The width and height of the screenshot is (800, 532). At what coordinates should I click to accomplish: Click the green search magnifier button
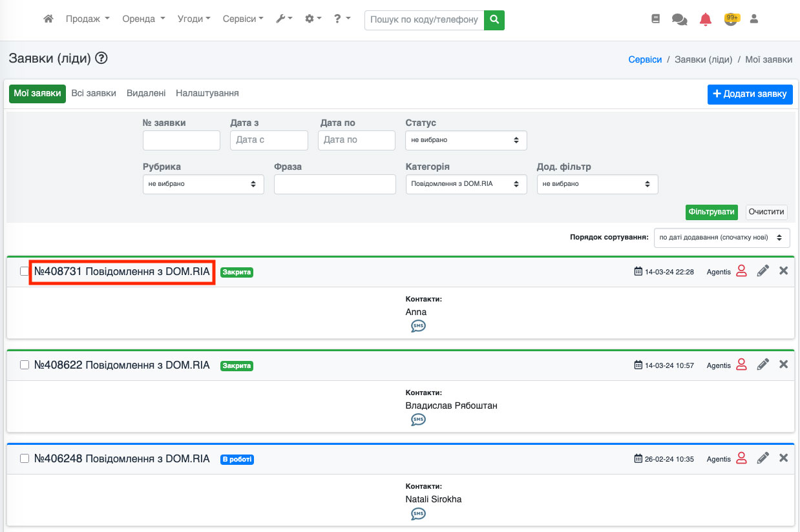(x=494, y=19)
